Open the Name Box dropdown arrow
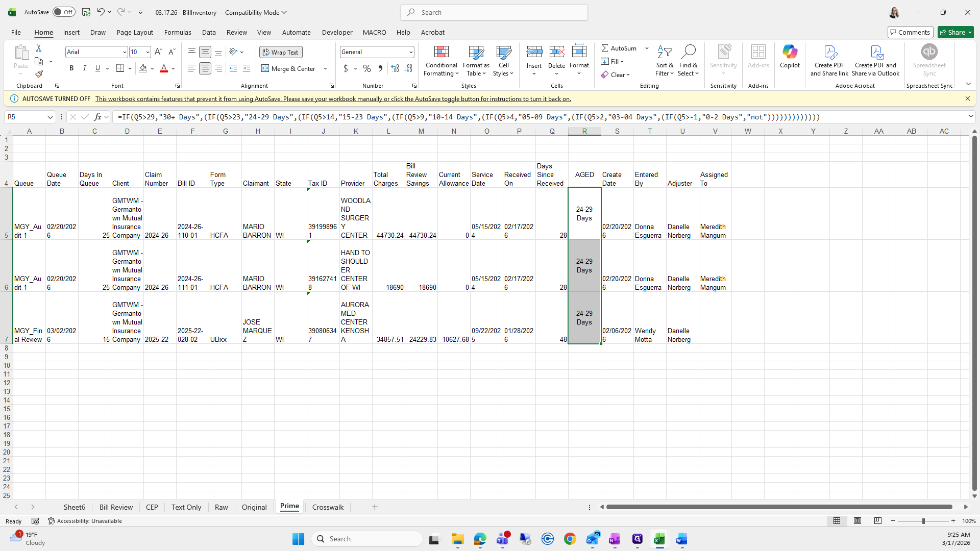Viewport: 980px width, 551px height. tap(50, 117)
